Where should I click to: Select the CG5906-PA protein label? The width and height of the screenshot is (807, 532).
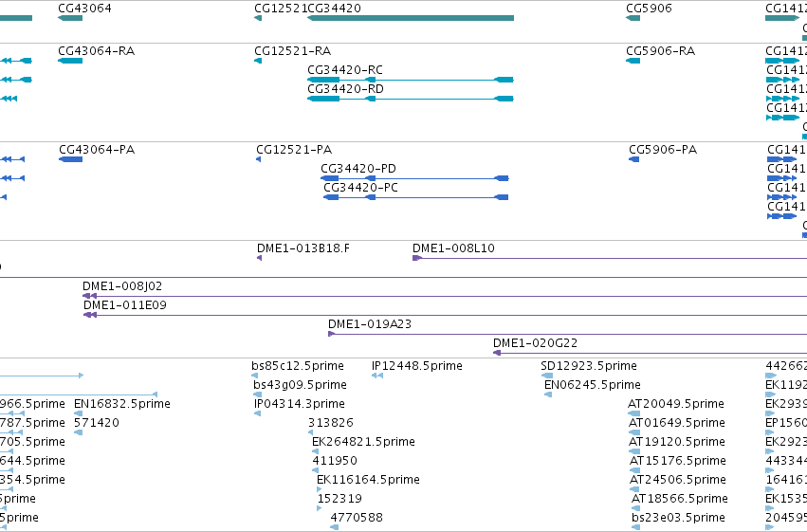click(x=663, y=150)
